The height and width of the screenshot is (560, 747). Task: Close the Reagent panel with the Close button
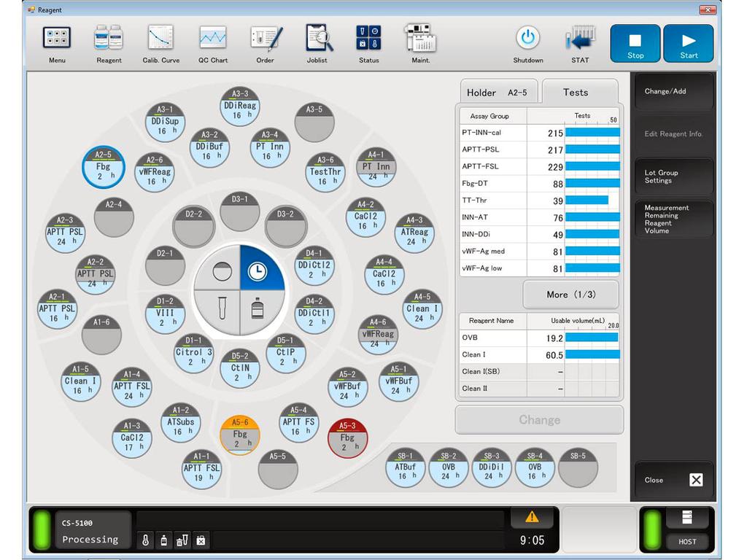coord(673,480)
